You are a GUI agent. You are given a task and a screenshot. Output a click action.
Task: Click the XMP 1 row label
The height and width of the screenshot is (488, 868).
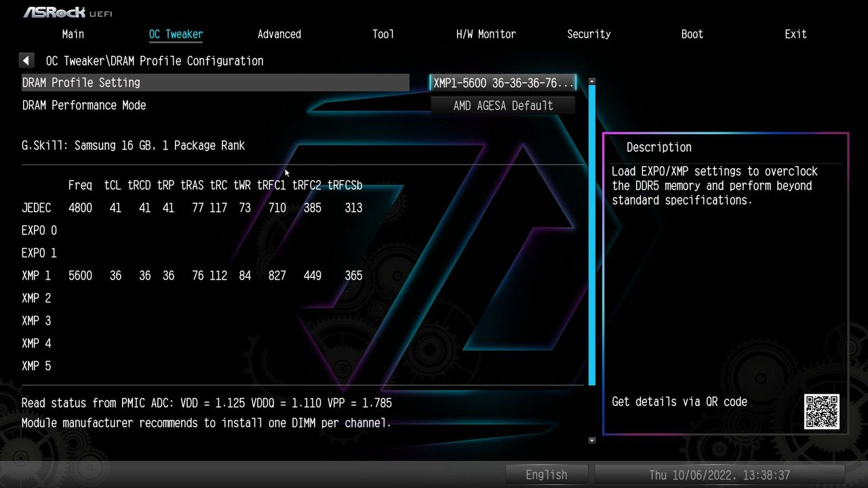(x=36, y=276)
